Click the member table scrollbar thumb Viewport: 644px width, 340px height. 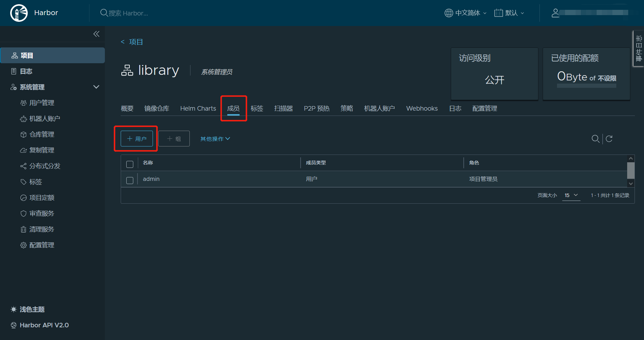pyautogui.click(x=631, y=170)
